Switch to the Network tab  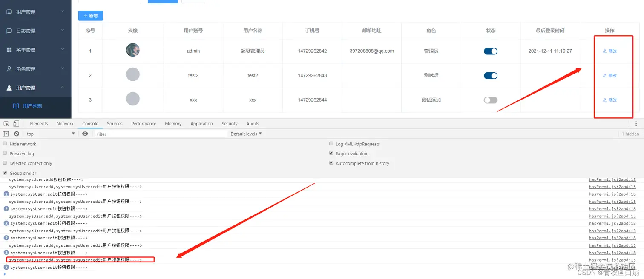pyautogui.click(x=65, y=124)
